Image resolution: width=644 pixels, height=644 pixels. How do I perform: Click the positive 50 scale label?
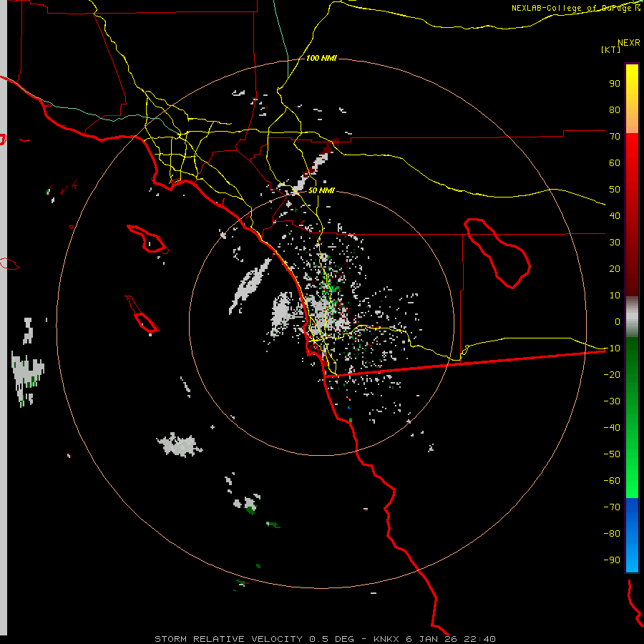pyautogui.click(x=615, y=190)
